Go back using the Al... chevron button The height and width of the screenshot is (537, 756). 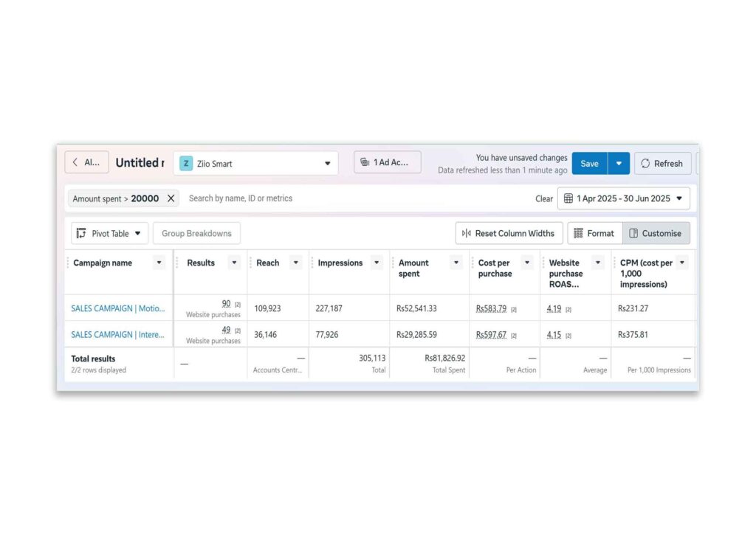coord(86,162)
